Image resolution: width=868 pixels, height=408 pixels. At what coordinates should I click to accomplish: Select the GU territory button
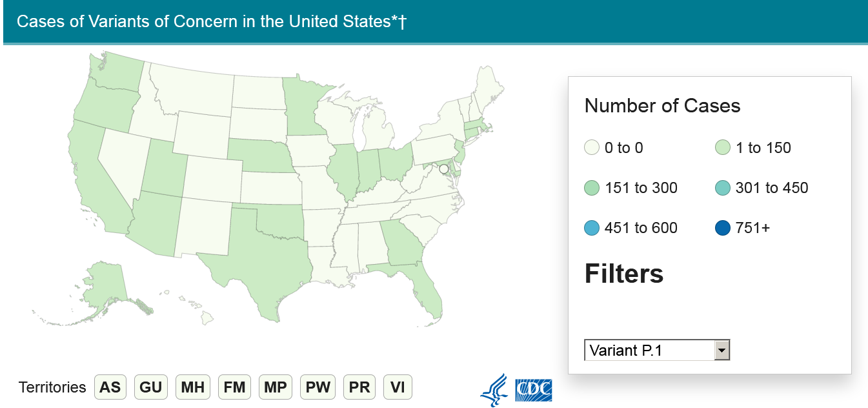151,387
